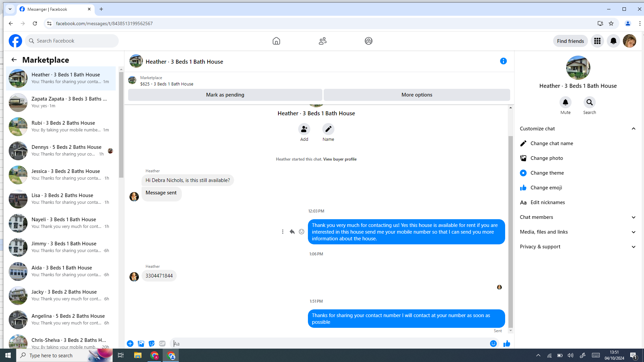644x362 pixels.
Task: Choose a GIF in composer
Action: 162,344
